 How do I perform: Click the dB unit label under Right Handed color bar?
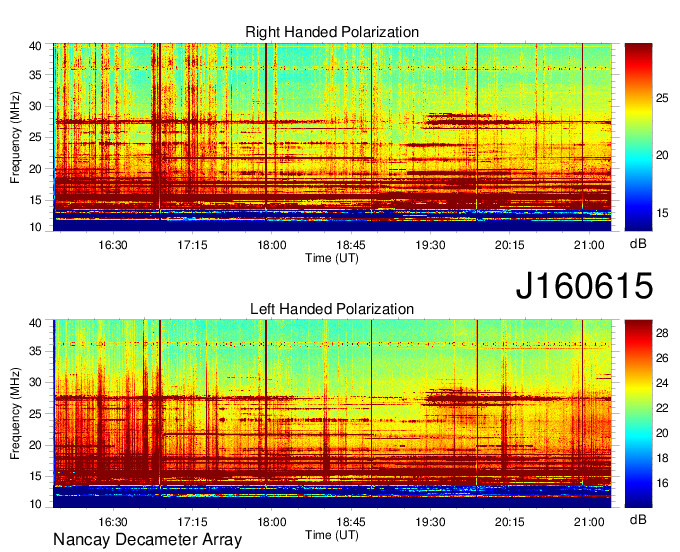[x=638, y=244]
